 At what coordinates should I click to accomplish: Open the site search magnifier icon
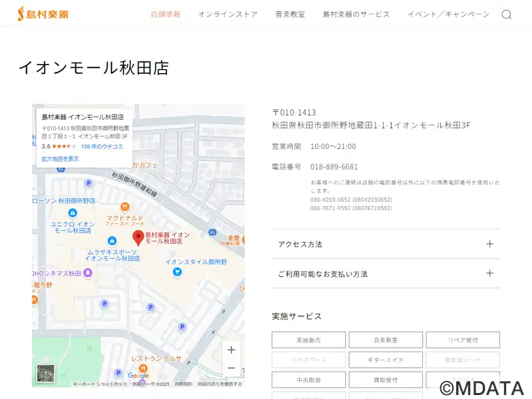[x=507, y=15]
